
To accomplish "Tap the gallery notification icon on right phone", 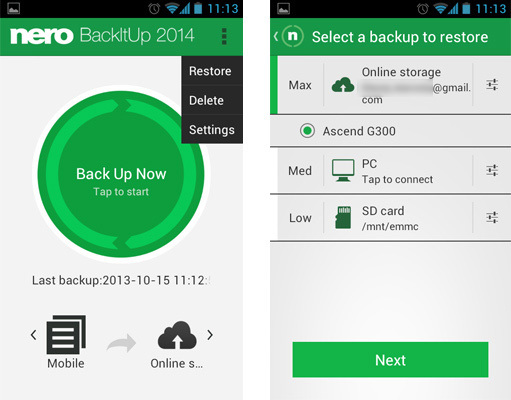I will 283,8.
